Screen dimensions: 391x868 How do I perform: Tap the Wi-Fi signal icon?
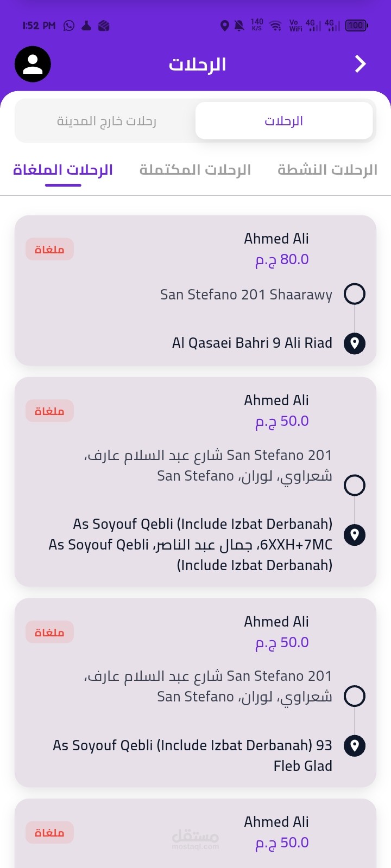(x=276, y=25)
